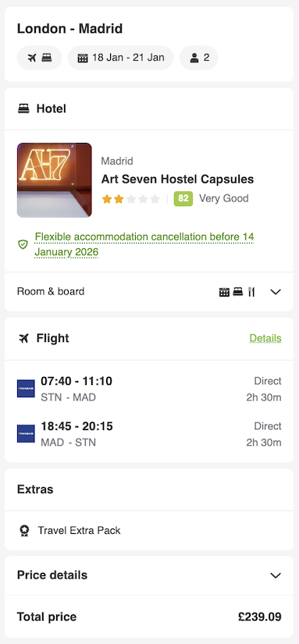Image resolution: width=299 pixels, height=644 pixels.
Task: Click the Travel Extra Pack badge icon
Action: 24,531
